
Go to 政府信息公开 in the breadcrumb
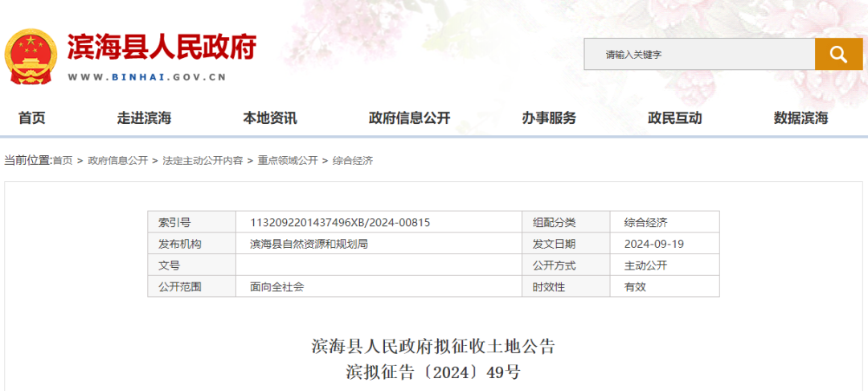[118, 161]
